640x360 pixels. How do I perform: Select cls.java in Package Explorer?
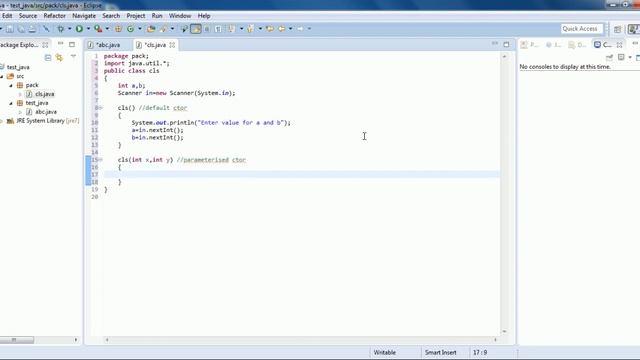point(44,94)
